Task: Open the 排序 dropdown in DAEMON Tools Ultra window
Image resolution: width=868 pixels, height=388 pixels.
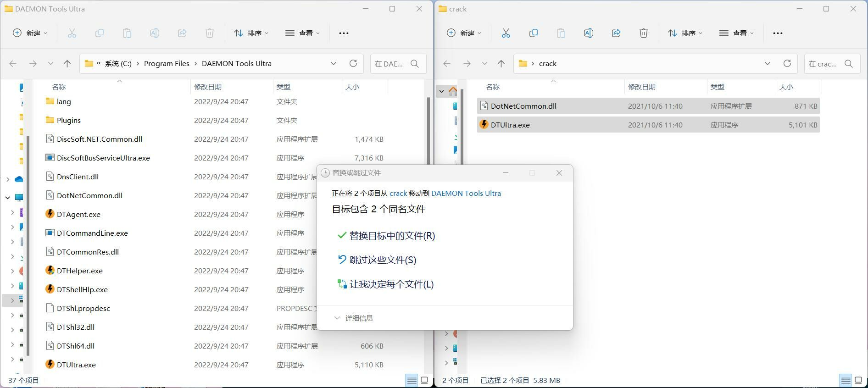Action: click(251, 33)
